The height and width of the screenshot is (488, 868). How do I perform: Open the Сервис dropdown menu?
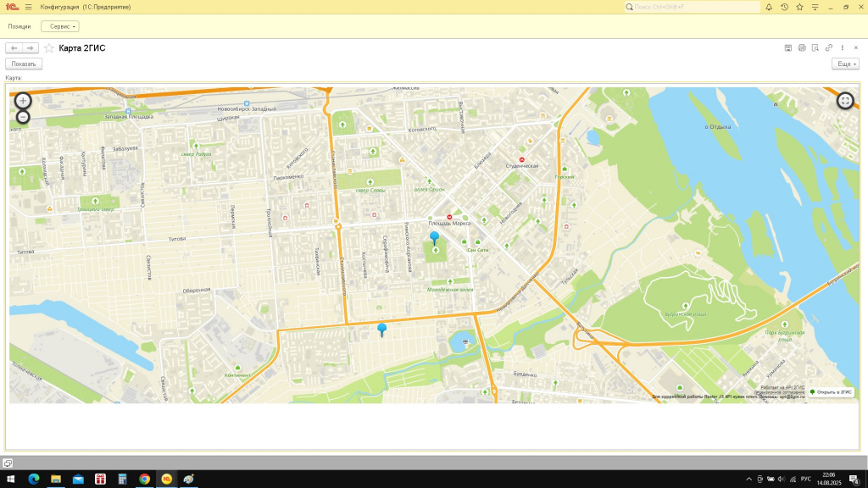60,26
